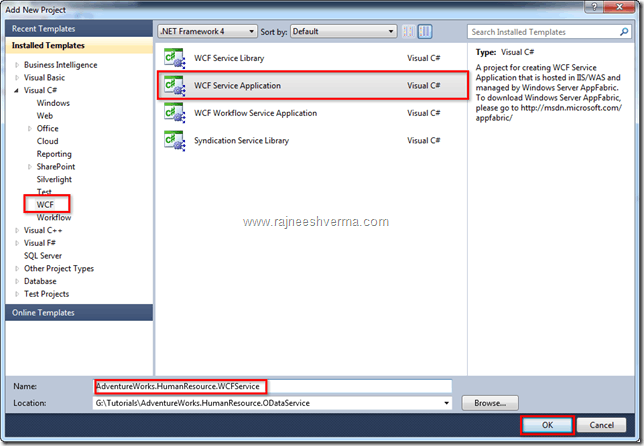Select the Cloud category
Screen dimensions: 644x446
click(x=47, y=141)
